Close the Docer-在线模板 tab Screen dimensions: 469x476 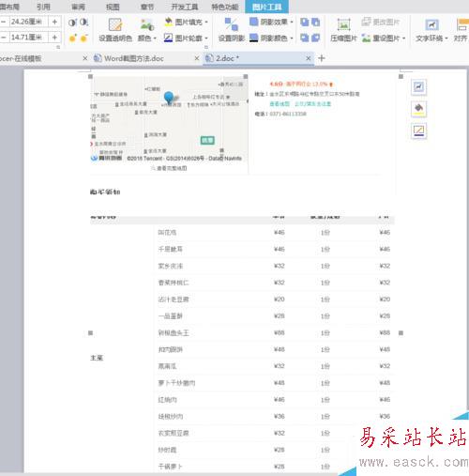(x=85, y=58)
